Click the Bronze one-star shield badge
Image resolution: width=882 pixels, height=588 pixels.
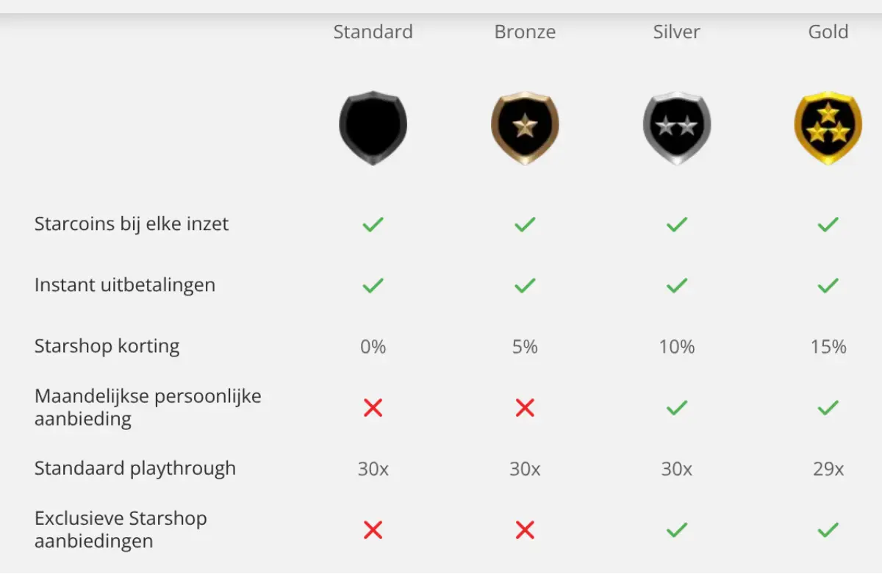coord(525,128)
